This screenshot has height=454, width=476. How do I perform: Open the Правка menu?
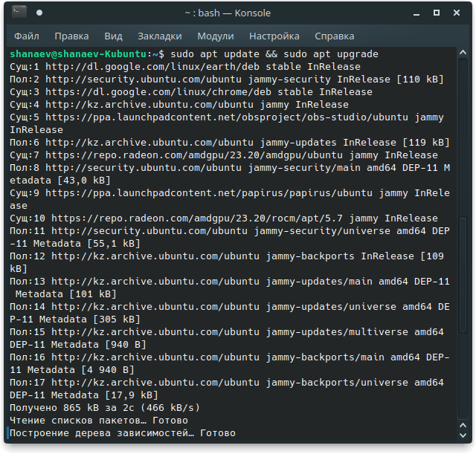coord(71,36)
